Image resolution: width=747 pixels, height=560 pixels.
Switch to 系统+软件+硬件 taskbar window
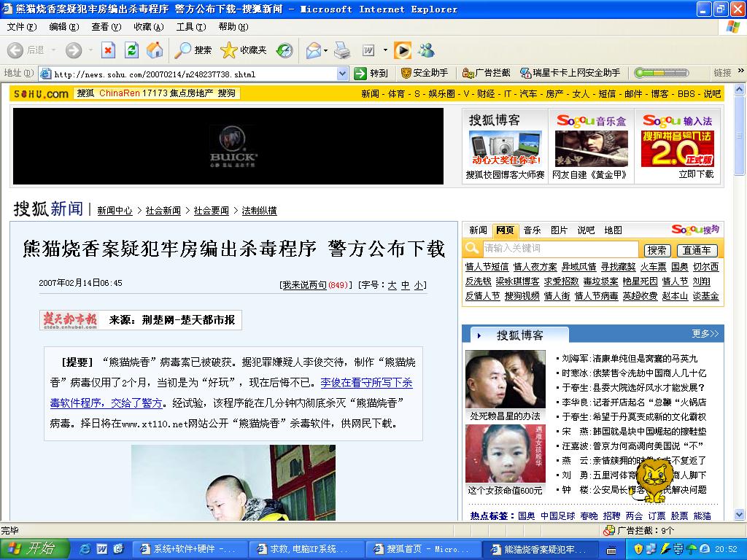coord(190,550)
